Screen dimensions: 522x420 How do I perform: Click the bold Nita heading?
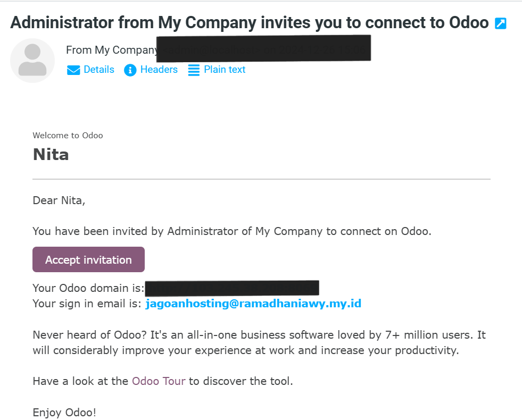[51, 155]
